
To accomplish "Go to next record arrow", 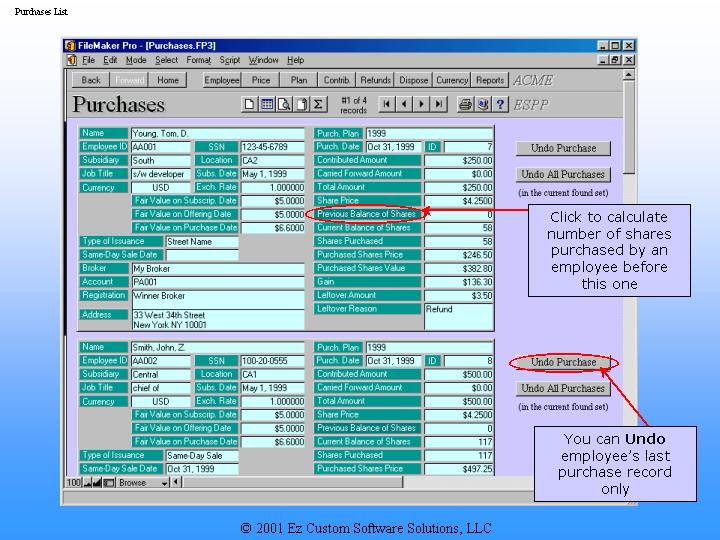I will coord(422,104).
